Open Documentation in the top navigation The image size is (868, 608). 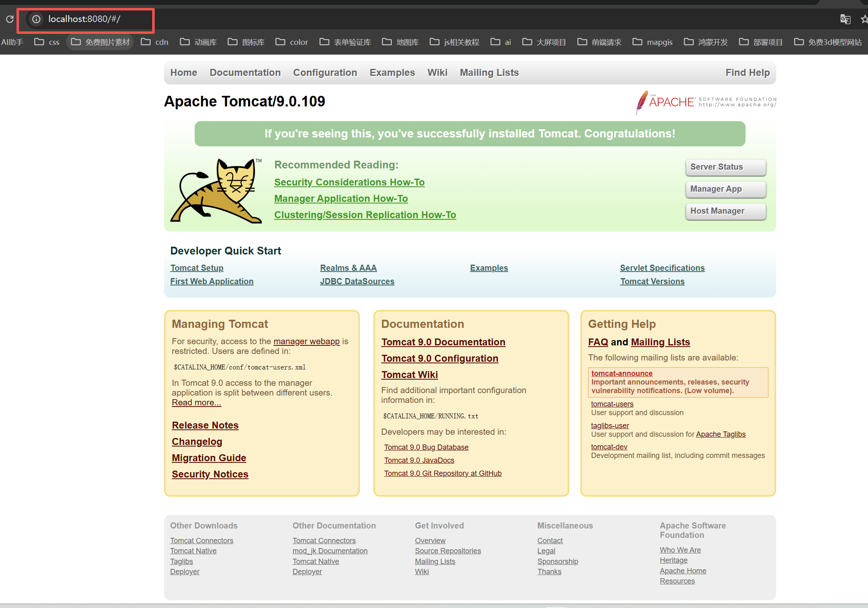pos(245,73)
